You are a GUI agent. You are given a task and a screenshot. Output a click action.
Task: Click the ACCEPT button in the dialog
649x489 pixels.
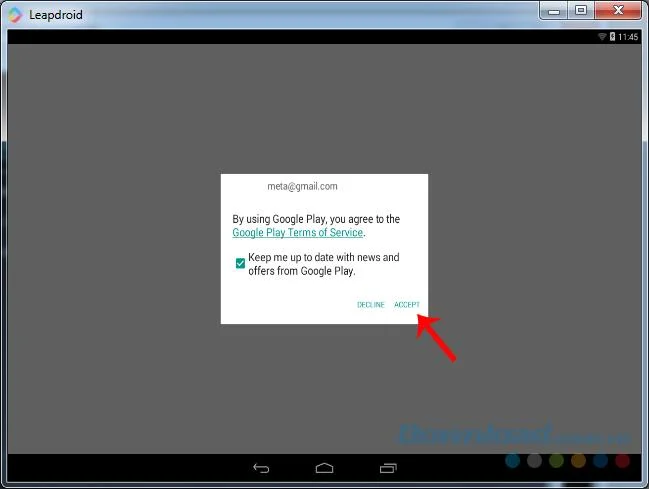(x=406, y=305)
